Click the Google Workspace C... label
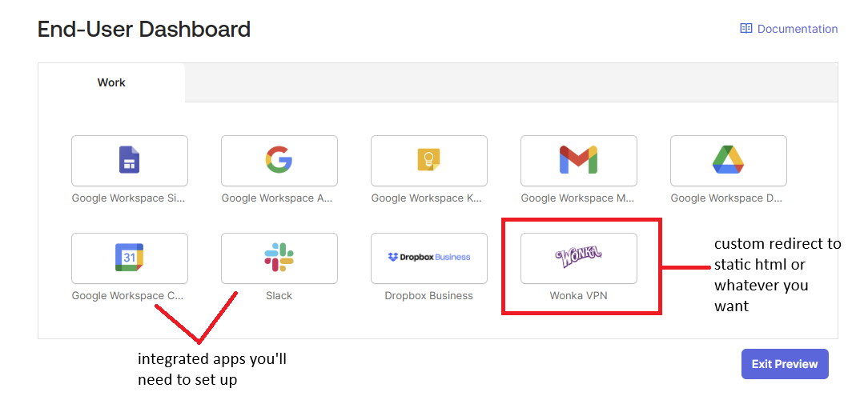868x420 pixels. (x=127, y=295)
